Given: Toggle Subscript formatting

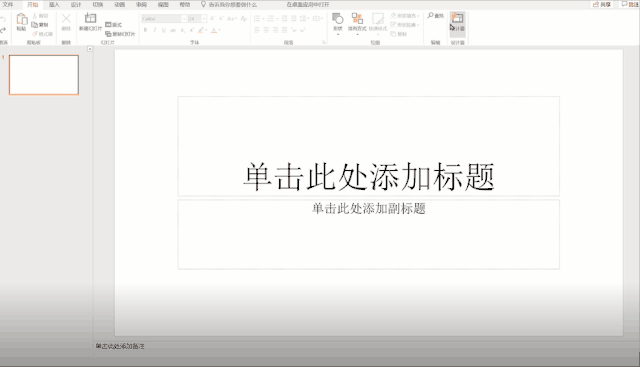Looking at the screenshot, I should pos(182,30).
